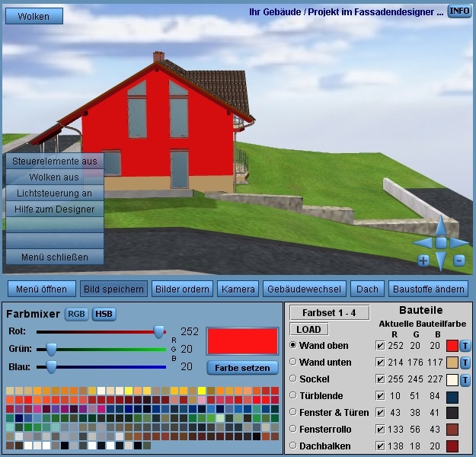
Task: Select 'Wolken aus' in the side menu
Action: click(54, 177)
